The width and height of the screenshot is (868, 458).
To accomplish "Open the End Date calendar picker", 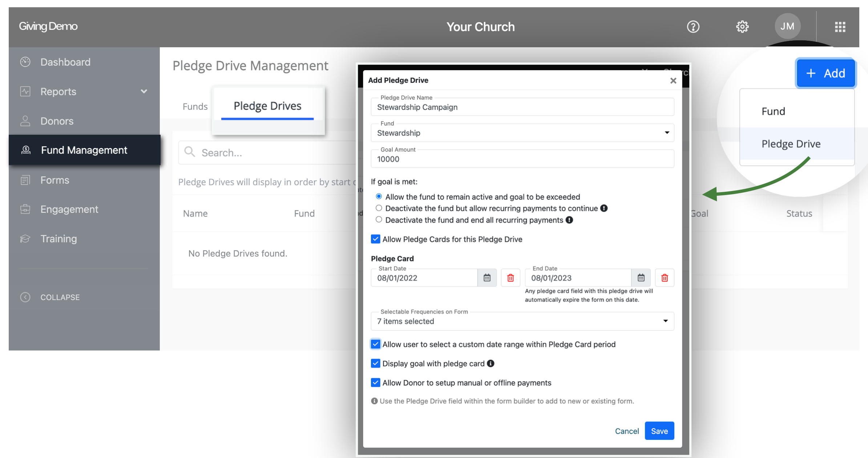I will 641,278.
